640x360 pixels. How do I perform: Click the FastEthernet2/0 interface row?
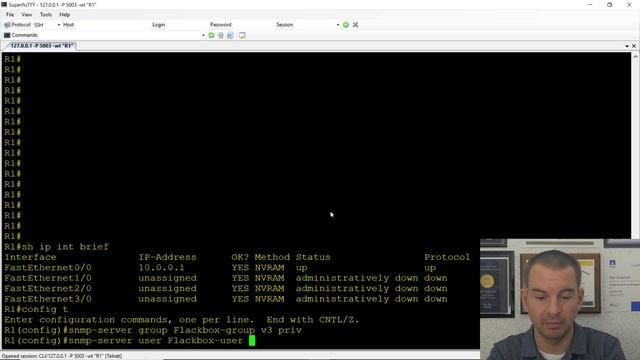[x=226, y=289]
